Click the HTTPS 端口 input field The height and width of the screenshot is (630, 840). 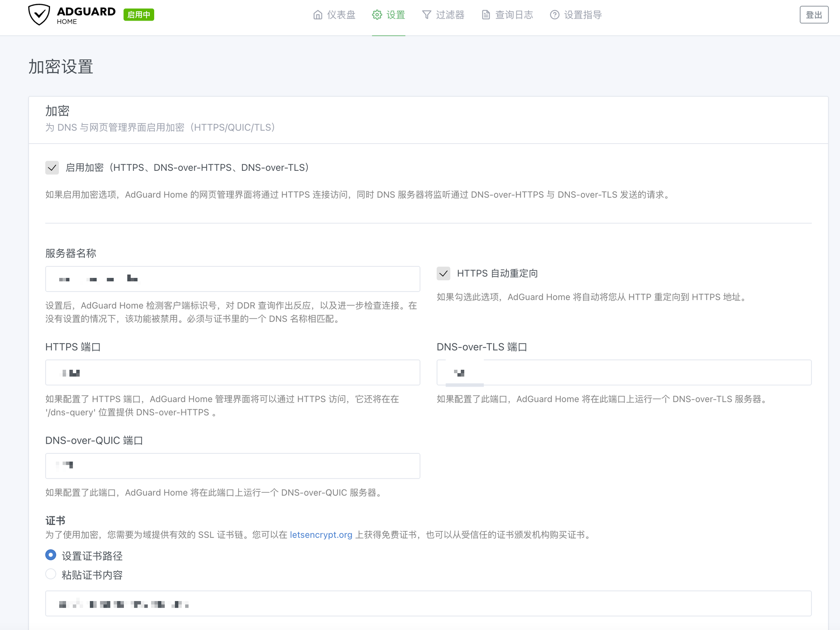point(233,373)
